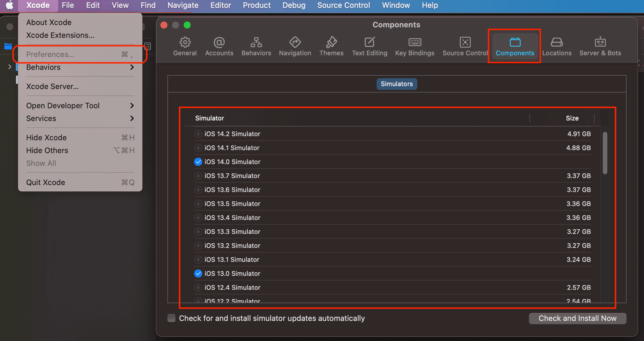Select the Components preferences pane

515,47
